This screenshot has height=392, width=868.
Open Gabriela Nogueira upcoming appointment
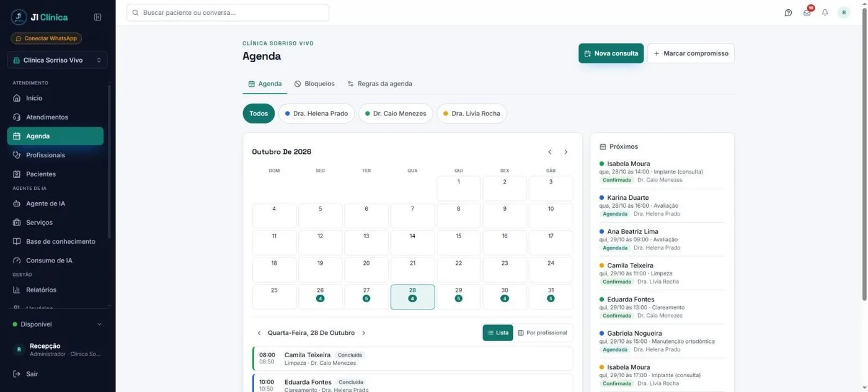coord(662,341)
